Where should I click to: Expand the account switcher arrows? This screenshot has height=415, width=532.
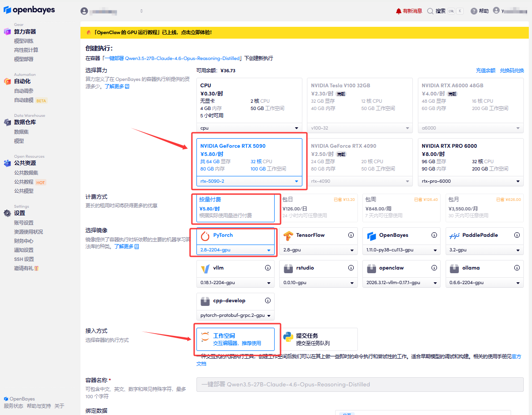coord(141,11)
